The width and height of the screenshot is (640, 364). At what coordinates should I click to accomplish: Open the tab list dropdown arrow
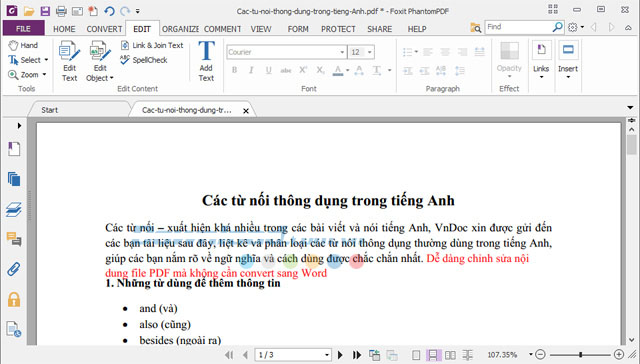(630, 108)
